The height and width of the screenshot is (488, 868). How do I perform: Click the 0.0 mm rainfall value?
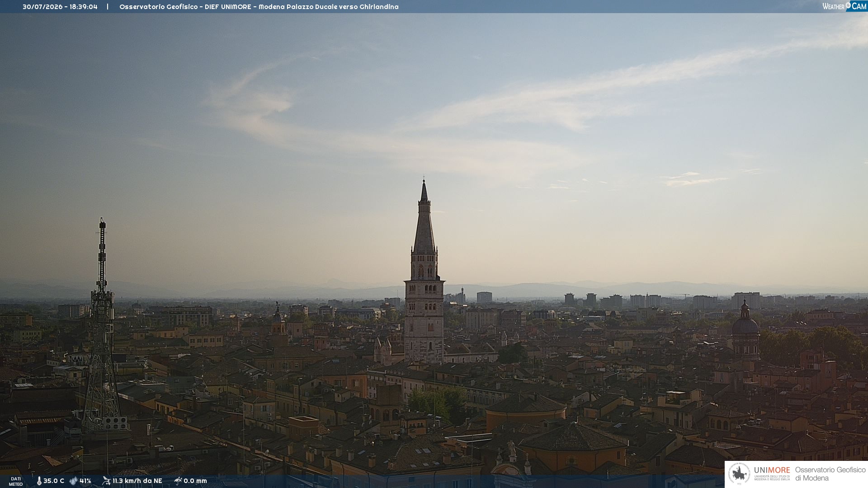click(x=195, y=481)
